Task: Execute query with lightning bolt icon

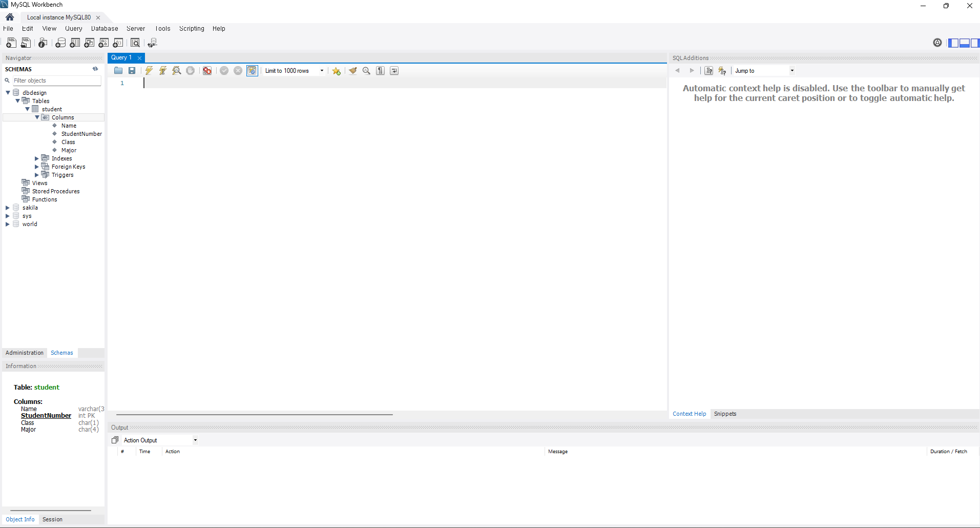Action: [x=149, y=71]
